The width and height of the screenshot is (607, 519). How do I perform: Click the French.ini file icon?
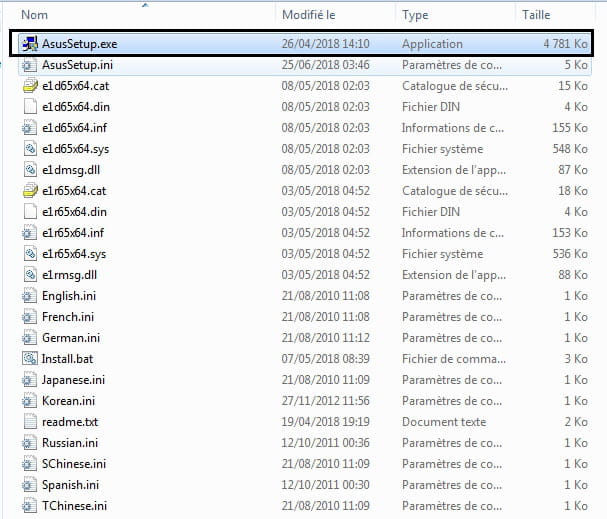30,317
